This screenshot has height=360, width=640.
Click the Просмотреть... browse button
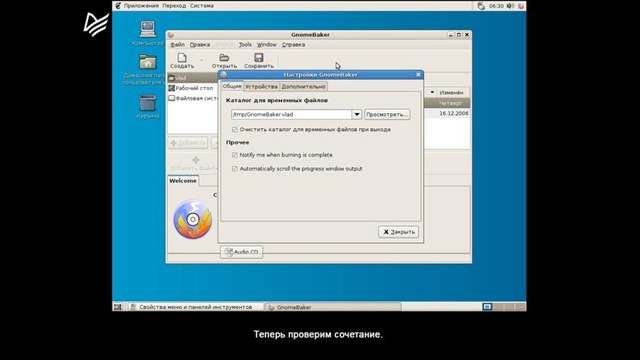click(387, 114)
